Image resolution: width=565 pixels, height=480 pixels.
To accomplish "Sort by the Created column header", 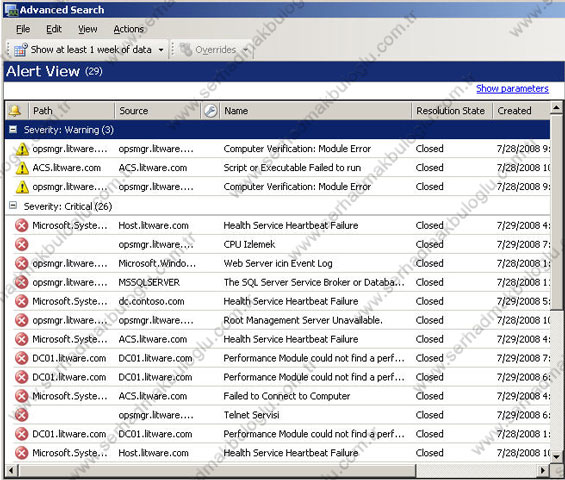I will (521, 111).
